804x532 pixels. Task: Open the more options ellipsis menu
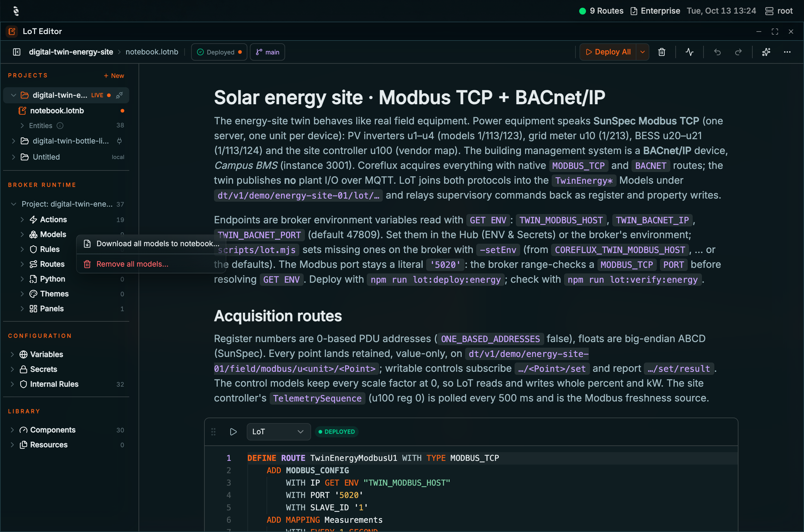787,52
